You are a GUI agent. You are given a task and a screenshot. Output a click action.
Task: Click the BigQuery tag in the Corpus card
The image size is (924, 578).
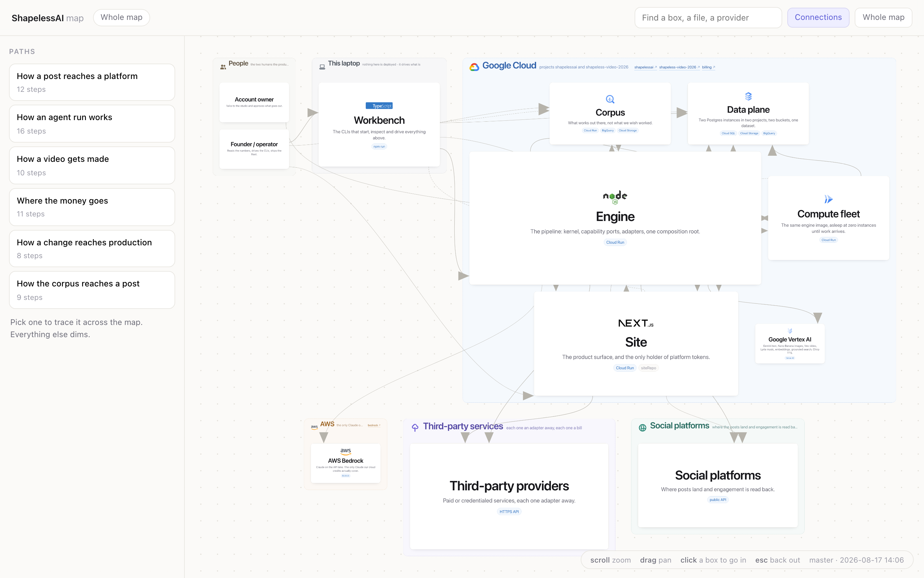608,130
